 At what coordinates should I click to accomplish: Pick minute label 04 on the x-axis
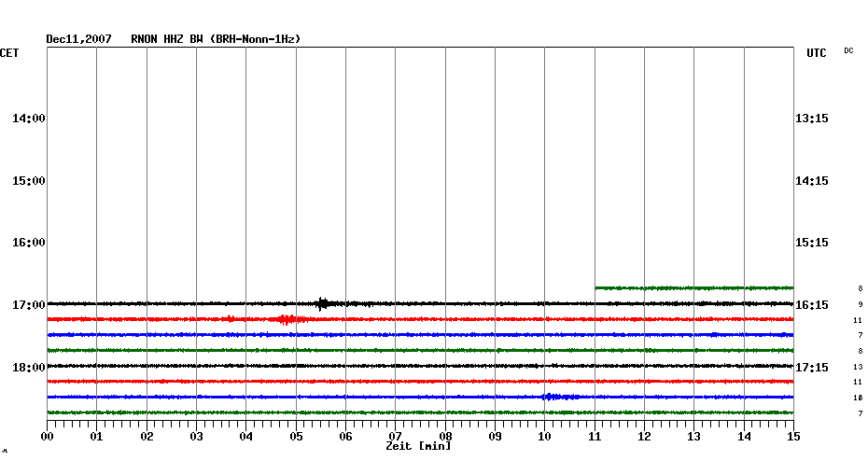pyautogui.click(x=246, y=437)
